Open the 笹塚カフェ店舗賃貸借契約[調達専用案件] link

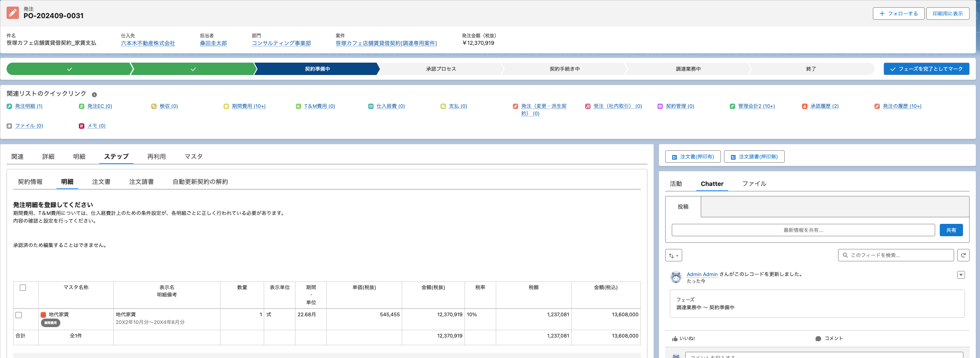[386, 43]
